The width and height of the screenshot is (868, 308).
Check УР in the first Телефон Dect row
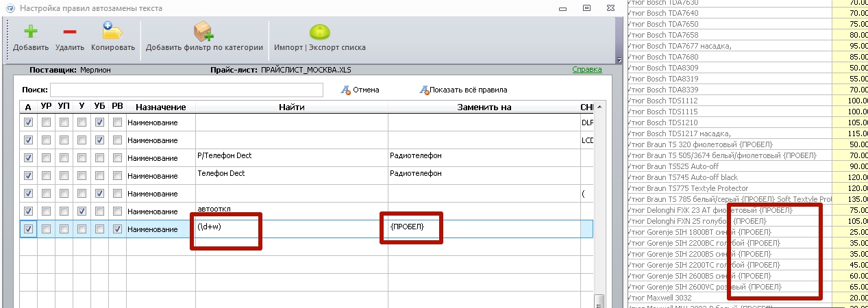[46, 176]
